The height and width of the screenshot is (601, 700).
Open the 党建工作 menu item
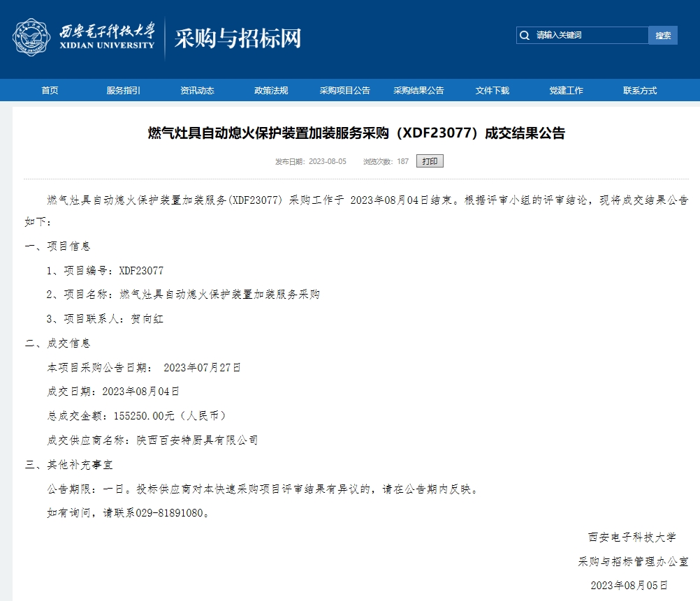(x=566, y=91)
